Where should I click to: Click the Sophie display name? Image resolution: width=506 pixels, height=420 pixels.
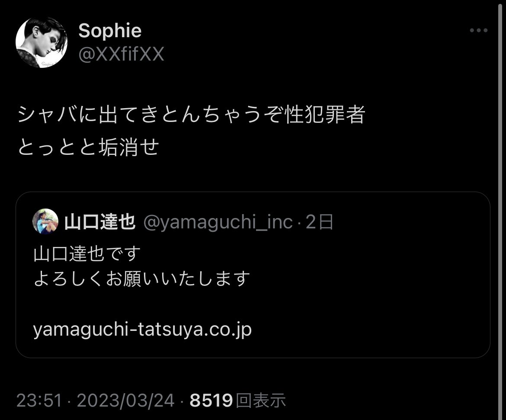pos(110,31)
